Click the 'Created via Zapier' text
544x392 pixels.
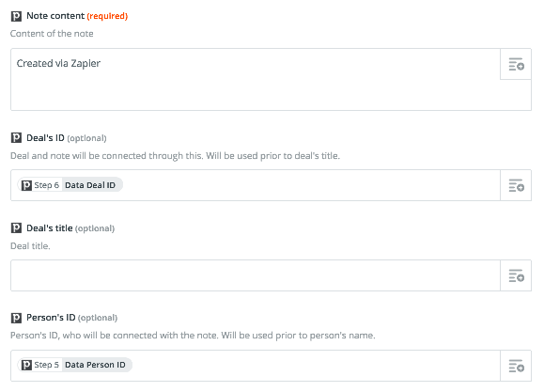pos(58,64)
